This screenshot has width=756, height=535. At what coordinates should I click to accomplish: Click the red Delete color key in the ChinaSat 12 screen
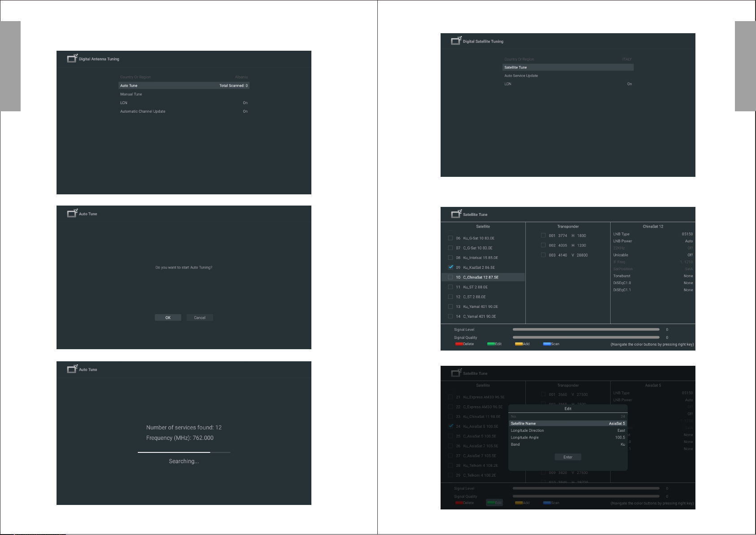coord(464,344)
